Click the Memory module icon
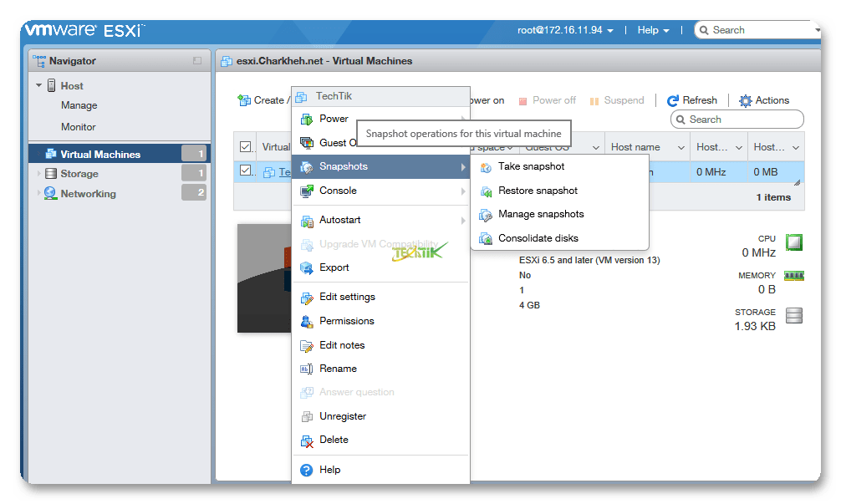841x504 pixels. tap(794, 276)
